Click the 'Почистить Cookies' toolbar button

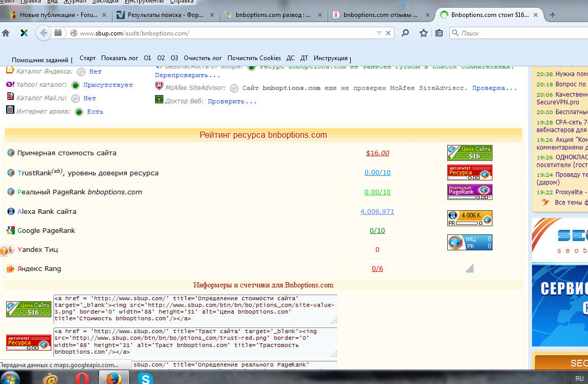coord(254,58)
